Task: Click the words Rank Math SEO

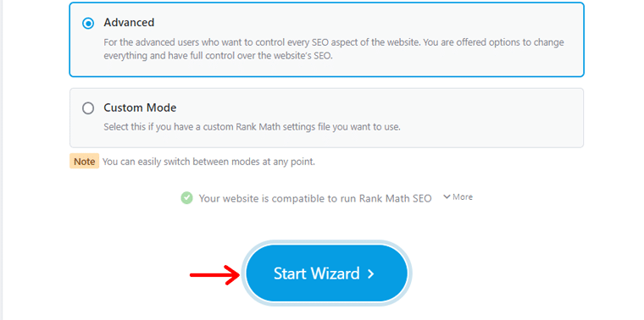Action: [x=395, y=199]
